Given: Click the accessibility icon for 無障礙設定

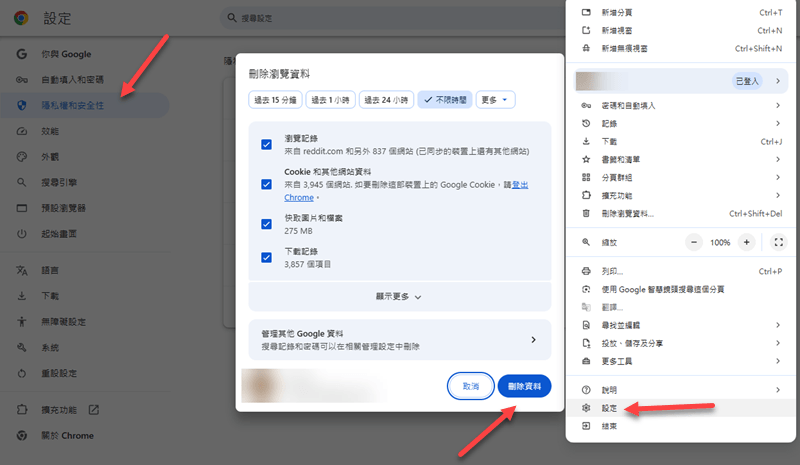Looking at the screenshot, I should click(21, 322).
